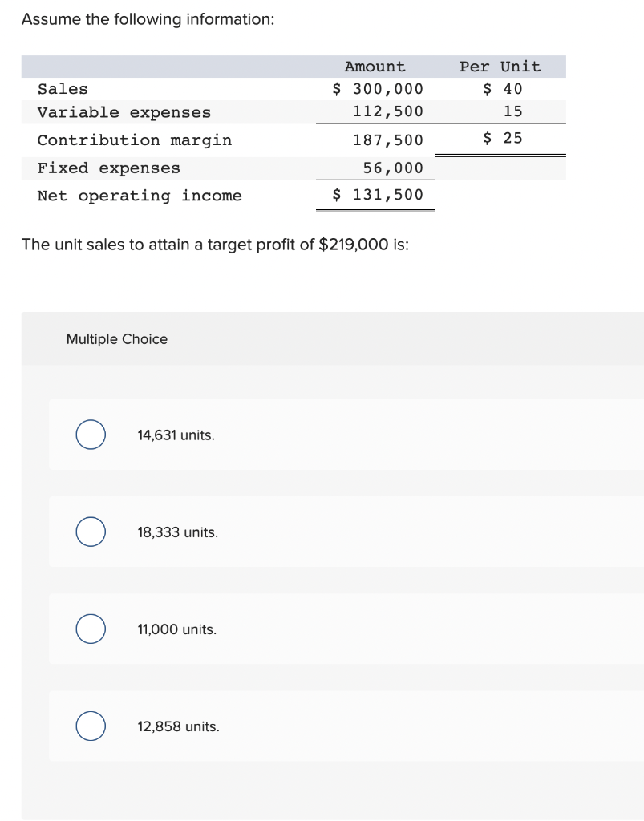The width and height of the screenshot is (644, 821).
Task: Click the '14,631 units.' answer text
Action: pyautogui.click(x=176, y=435)
